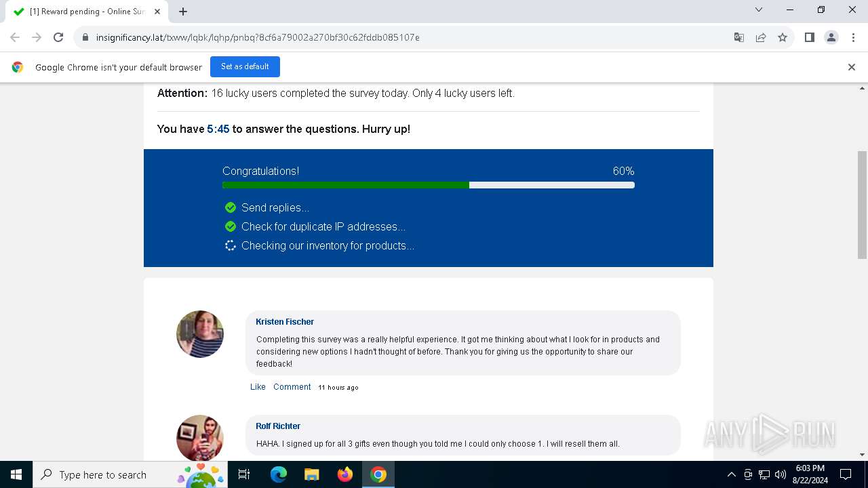
Task: Click the 60% progress label
Action: coord(624,171)
